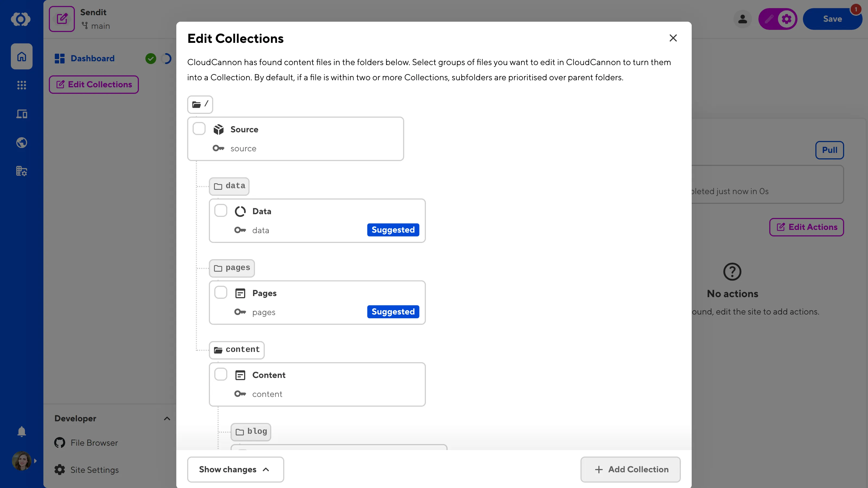Select the globe icon in the sidebar
This screenshot has height=488, width=868.
pos(22,142)
